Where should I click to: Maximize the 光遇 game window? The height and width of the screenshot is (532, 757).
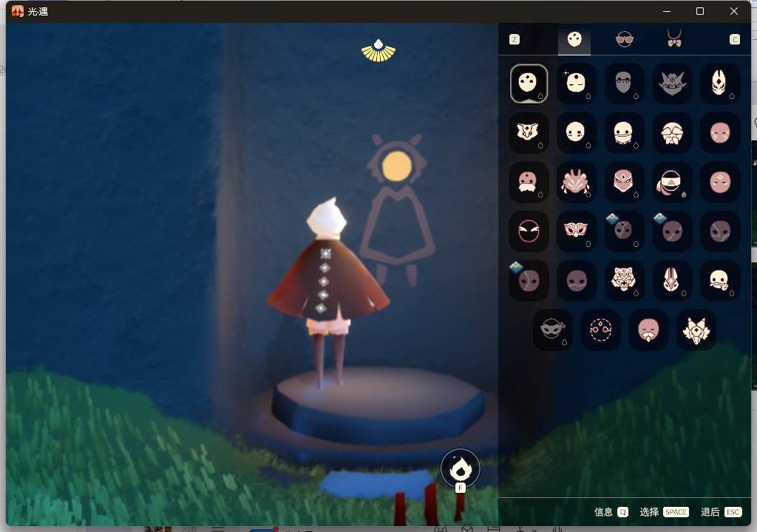point(700,11)
